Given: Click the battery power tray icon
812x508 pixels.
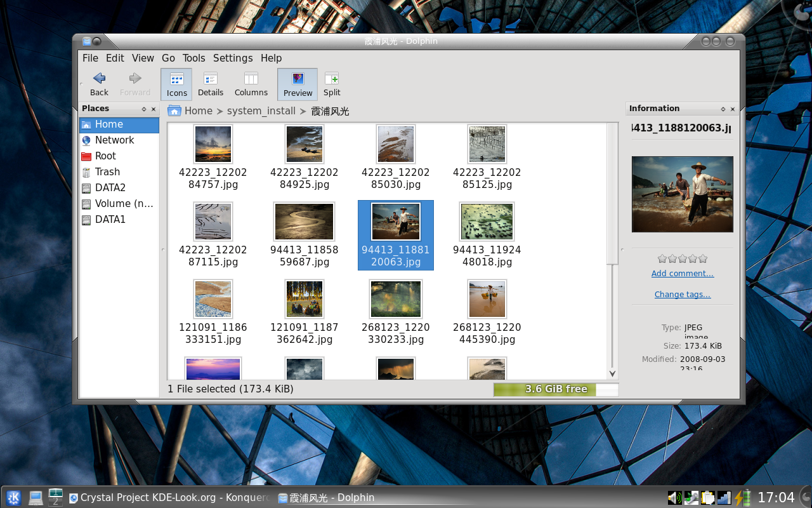Looking at the screenshot, I should (x=742, y=498).
